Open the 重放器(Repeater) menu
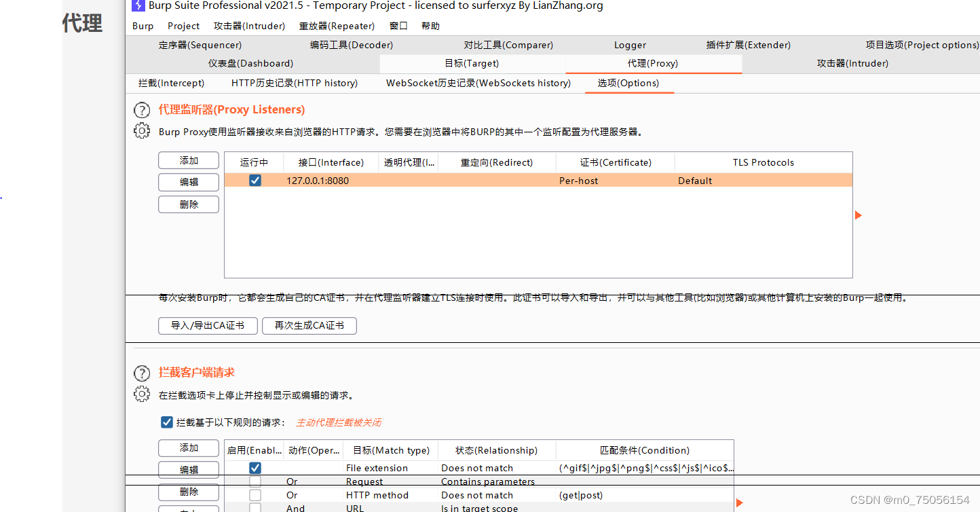The height and width of the screenshot is (512, 980). click(x=337, y=26)
